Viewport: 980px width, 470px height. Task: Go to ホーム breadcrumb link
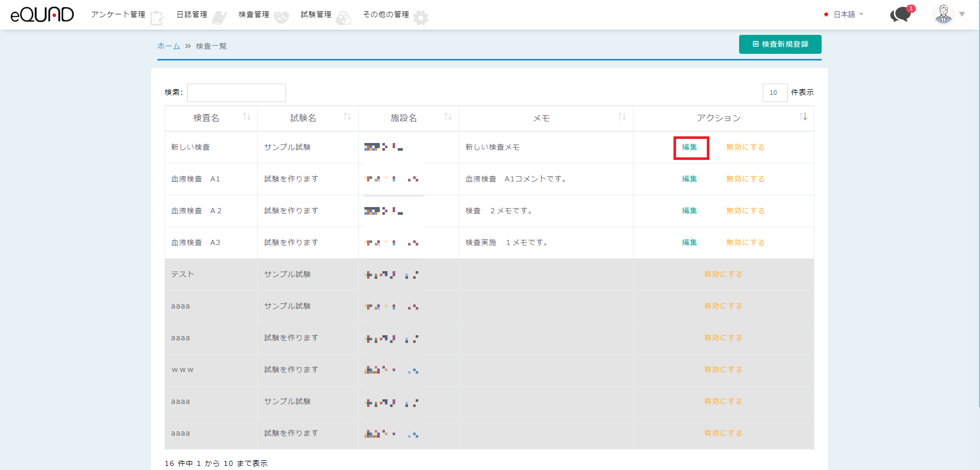pos(168,46)
